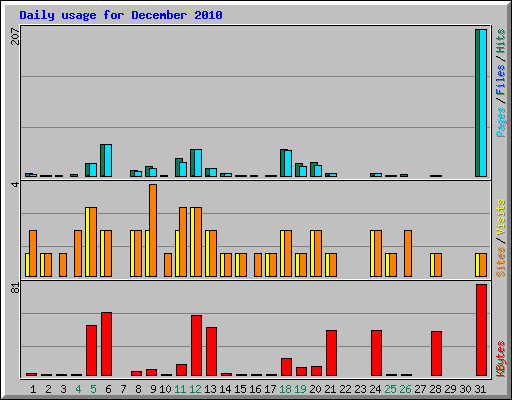The image size is (512, 400).
Task: Click green day label '18'
Action: pyautogui.click(x=285, y=389)
